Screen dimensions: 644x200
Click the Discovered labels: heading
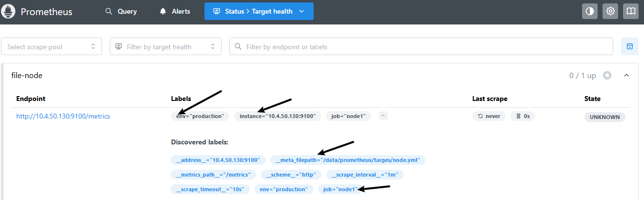tap(200, 142)
